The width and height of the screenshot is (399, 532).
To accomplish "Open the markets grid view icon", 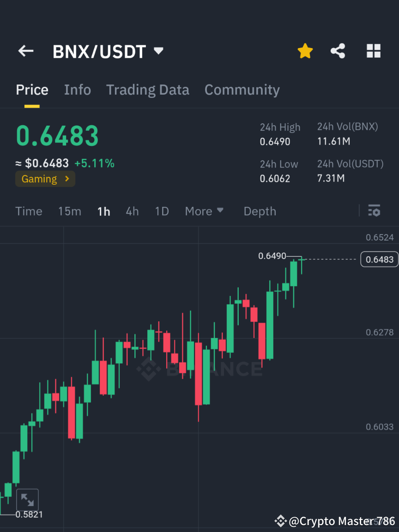I will [373, 51].
